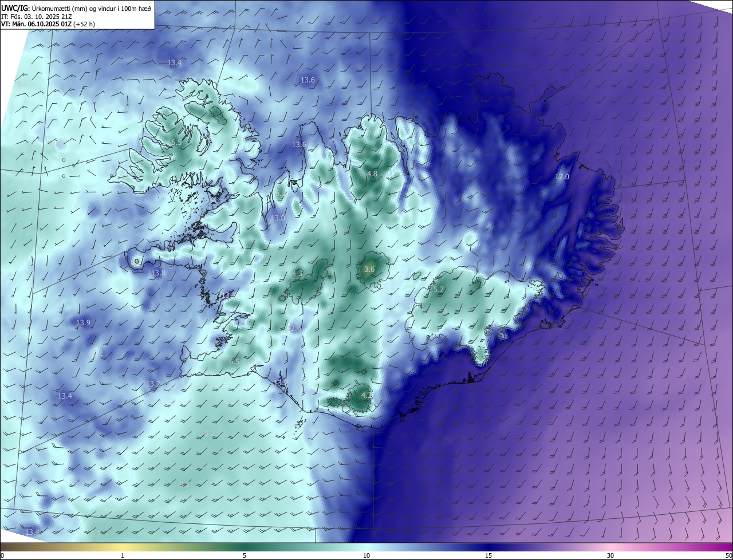Click the 30 tick on the color scale
This screenshot has width=733, height=560.
click(610, 555)
